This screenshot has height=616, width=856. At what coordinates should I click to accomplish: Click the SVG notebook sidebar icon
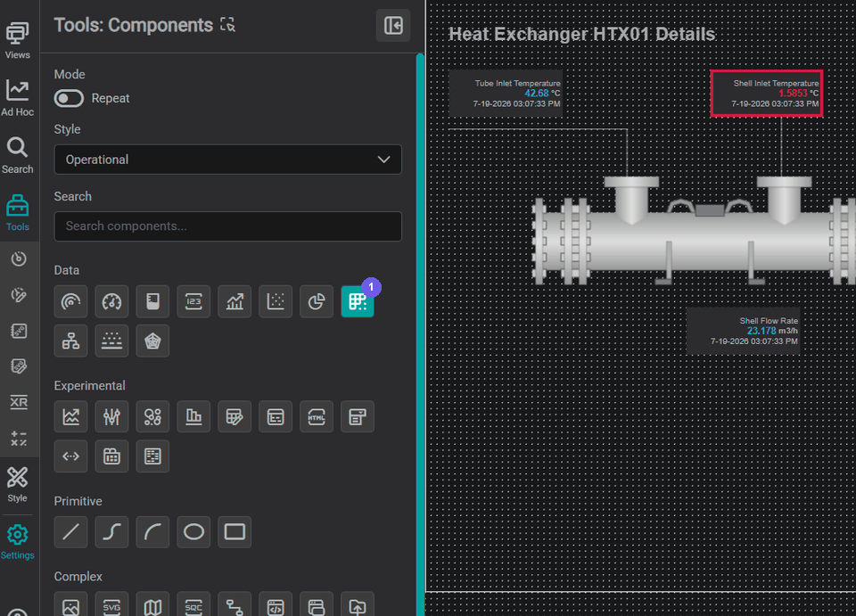(x=19, y=331)
